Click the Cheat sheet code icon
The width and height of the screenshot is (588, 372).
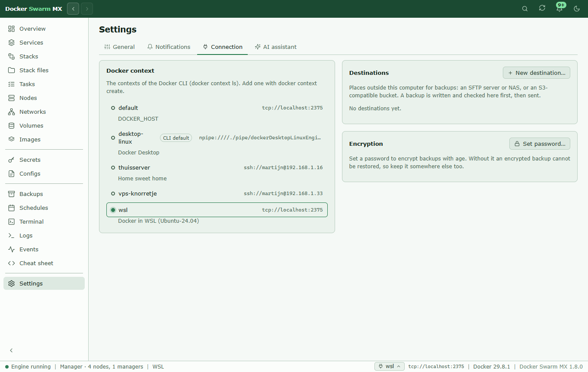[12, 263]
